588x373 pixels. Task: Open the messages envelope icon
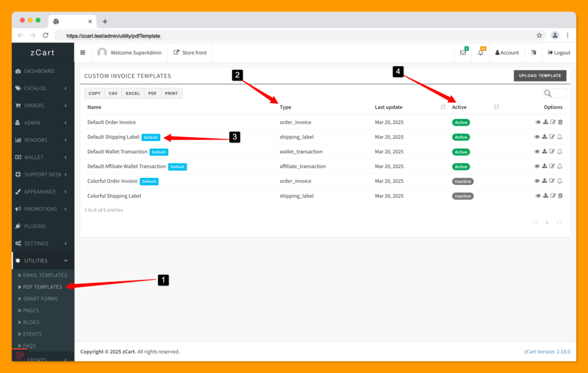tap(463, 53)
